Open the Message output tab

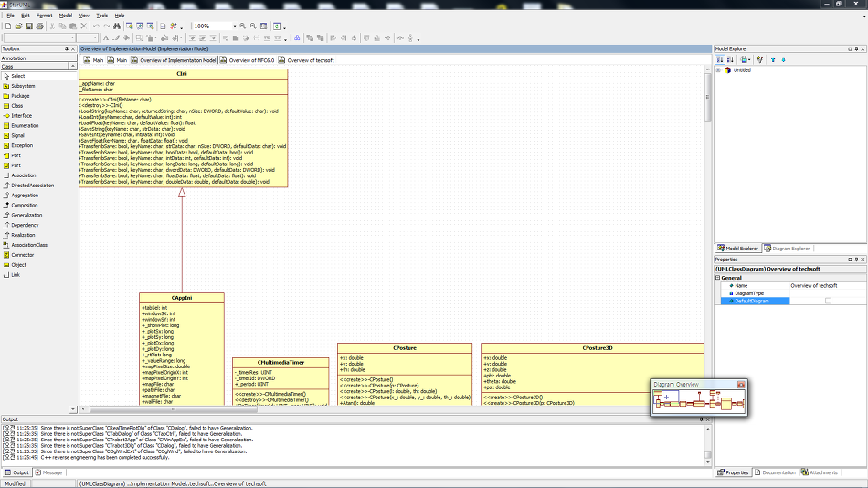coord(48,472)
